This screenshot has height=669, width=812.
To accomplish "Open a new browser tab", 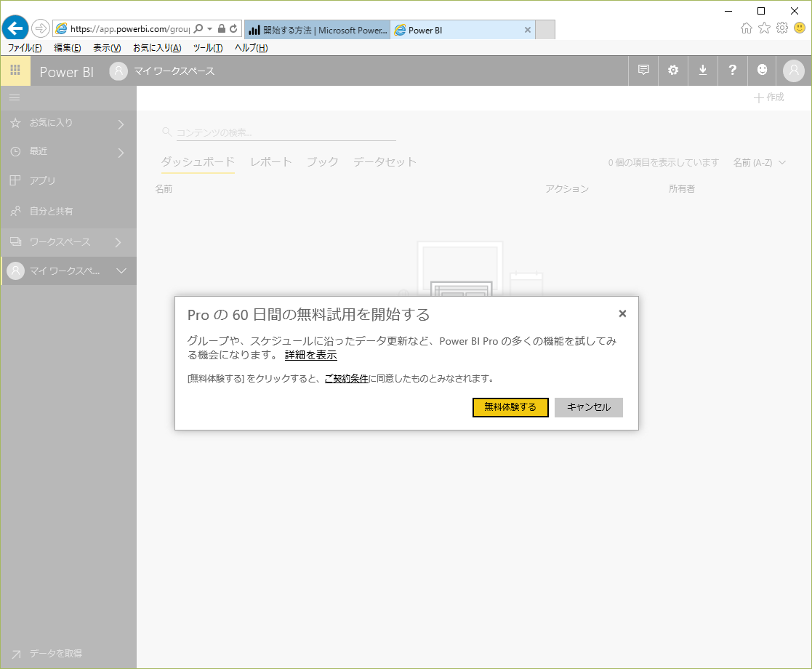I will [544, 30].
